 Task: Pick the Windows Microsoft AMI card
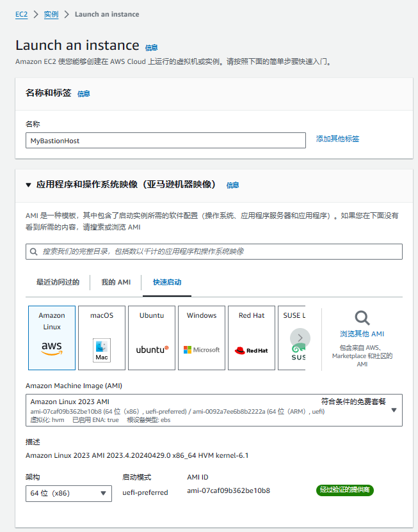pyautogui.click(x=202, y=338)
